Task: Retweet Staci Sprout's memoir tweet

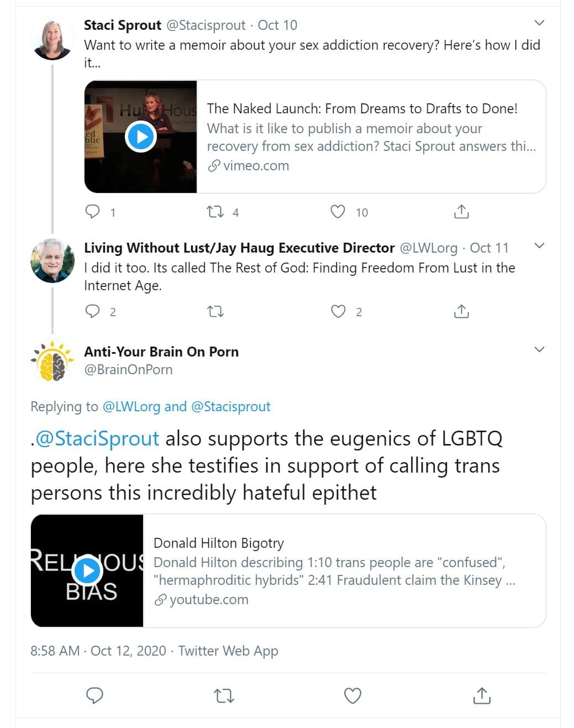Action: [x=215, y=212]
